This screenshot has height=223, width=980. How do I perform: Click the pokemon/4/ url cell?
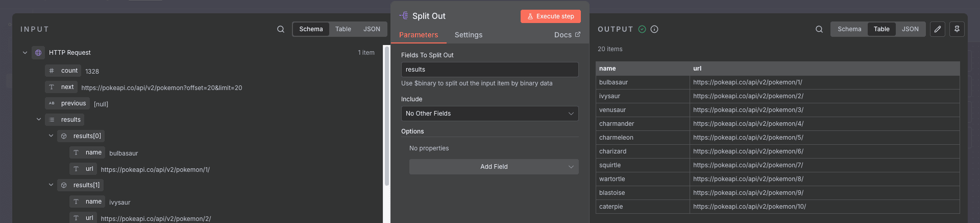tap(825, 124)
